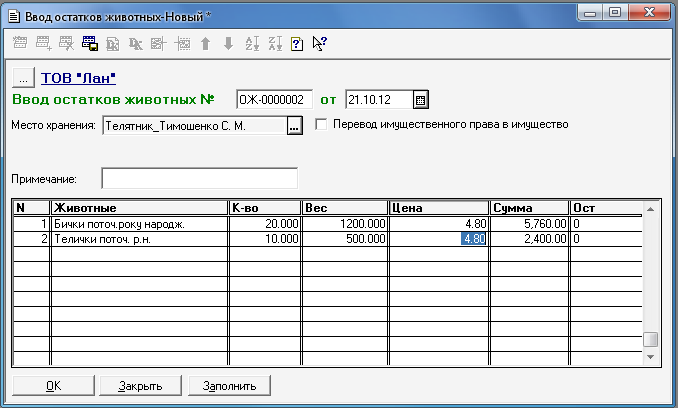Click the edit row toolbar icon

(159, 44)
